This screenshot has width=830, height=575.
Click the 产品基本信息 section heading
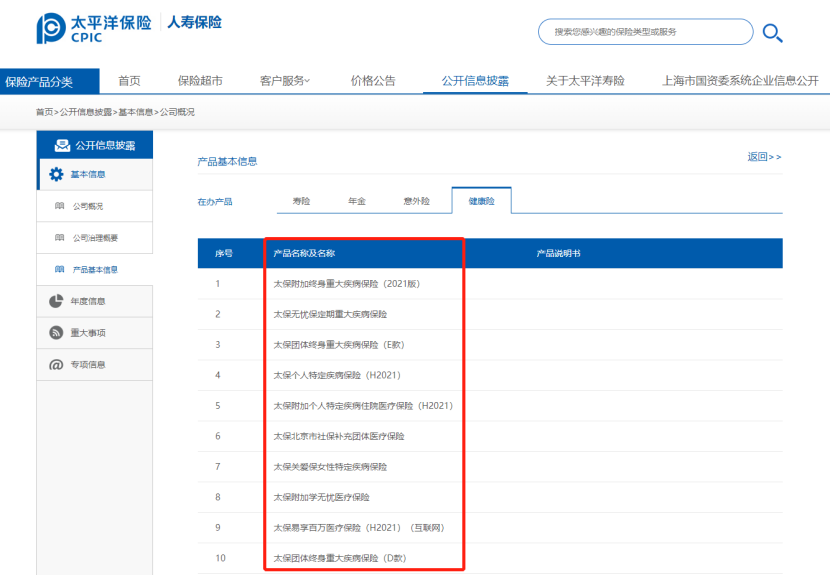point(228,161)
